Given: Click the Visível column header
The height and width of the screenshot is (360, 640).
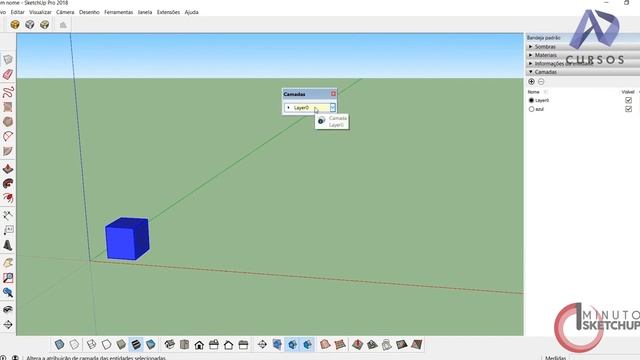Looking at the screenshot, I should coord(628,92).
